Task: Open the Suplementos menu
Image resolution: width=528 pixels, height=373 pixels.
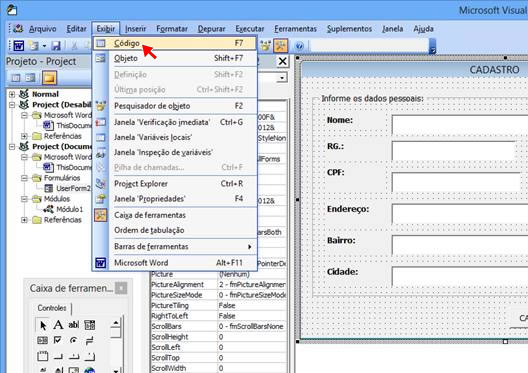Action: pyautogui.click(x=349, y=29)
